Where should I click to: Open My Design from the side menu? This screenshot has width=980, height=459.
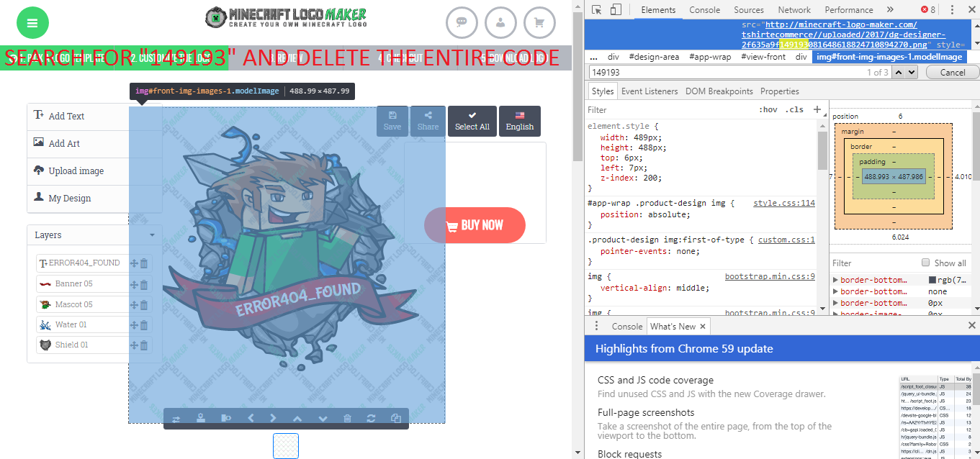point(94,199)
